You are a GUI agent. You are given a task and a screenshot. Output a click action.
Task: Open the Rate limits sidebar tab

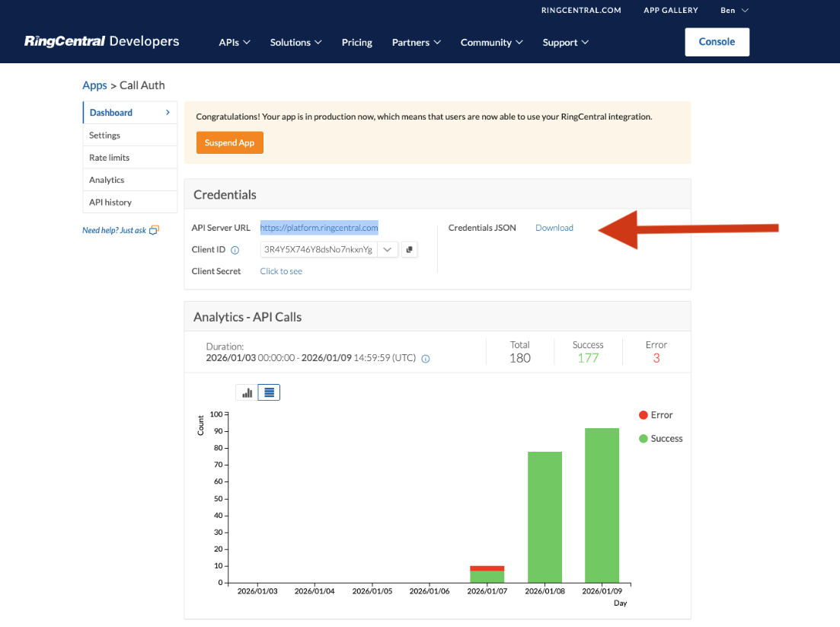(130, 158)
